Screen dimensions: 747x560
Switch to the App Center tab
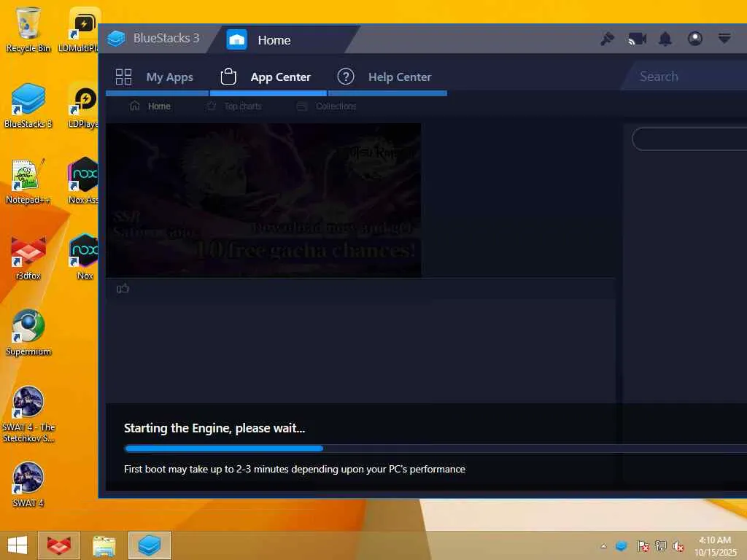[x=268, y=77]
